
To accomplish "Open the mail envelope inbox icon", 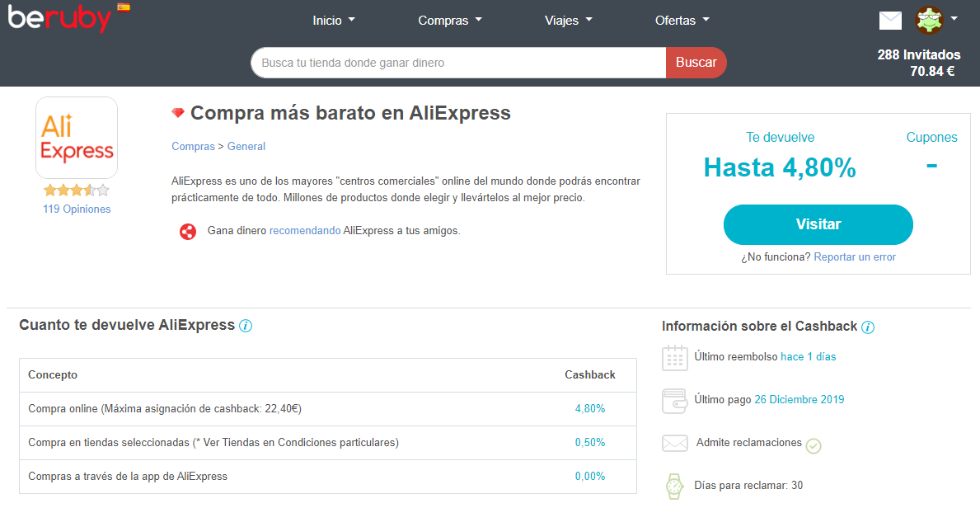I will tap(890, 21).
